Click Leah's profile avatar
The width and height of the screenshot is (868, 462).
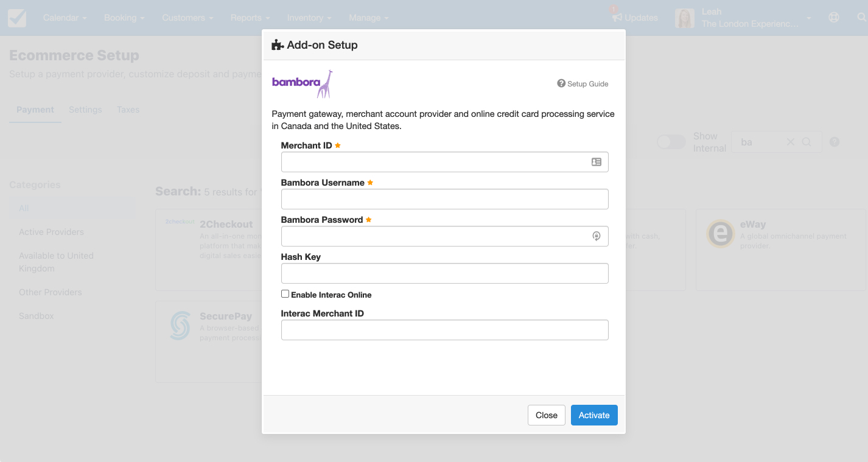coord(685,18)
